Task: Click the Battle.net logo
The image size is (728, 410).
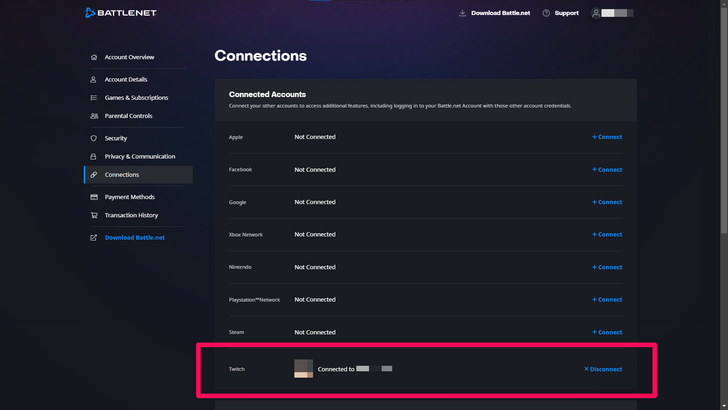Action: pos(121,13)
